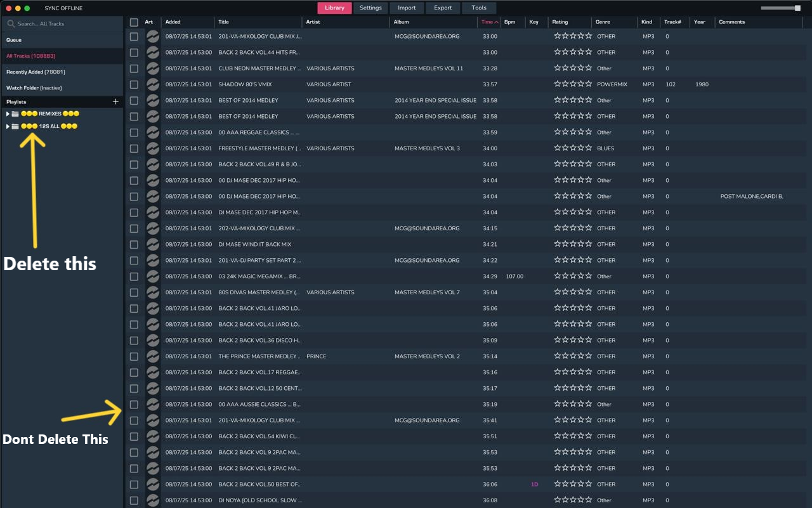Image resolution: width=812 pixels, height=508 pixels.
Task: Click the 12S ALL playlist folder icon
Action: [15, 126]
